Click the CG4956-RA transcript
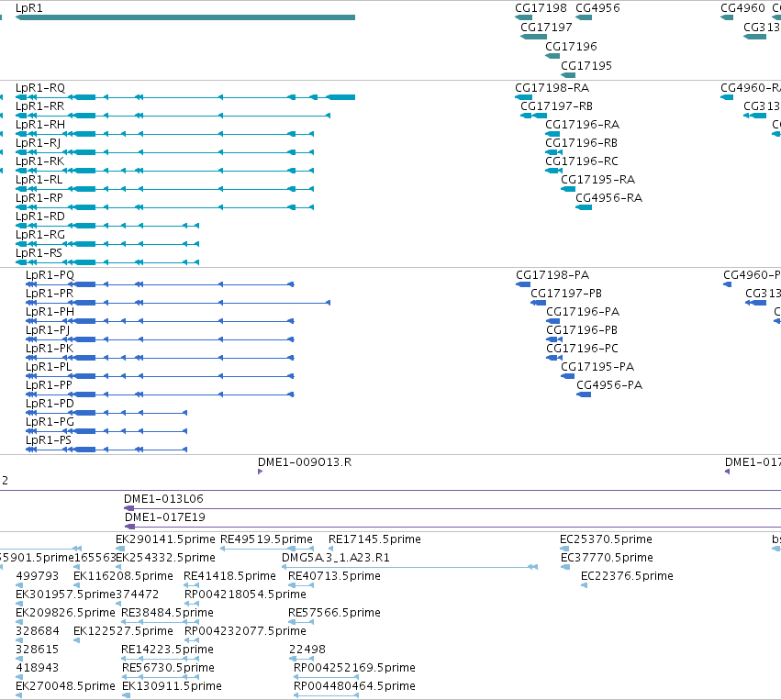The image size is (781, 700). pyautogui.click(x=584, y=207)
